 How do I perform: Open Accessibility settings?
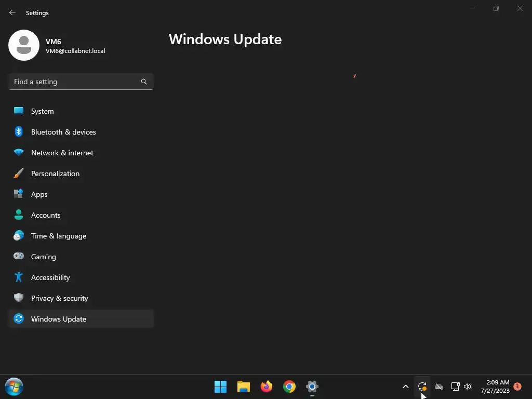pos(81,277)
